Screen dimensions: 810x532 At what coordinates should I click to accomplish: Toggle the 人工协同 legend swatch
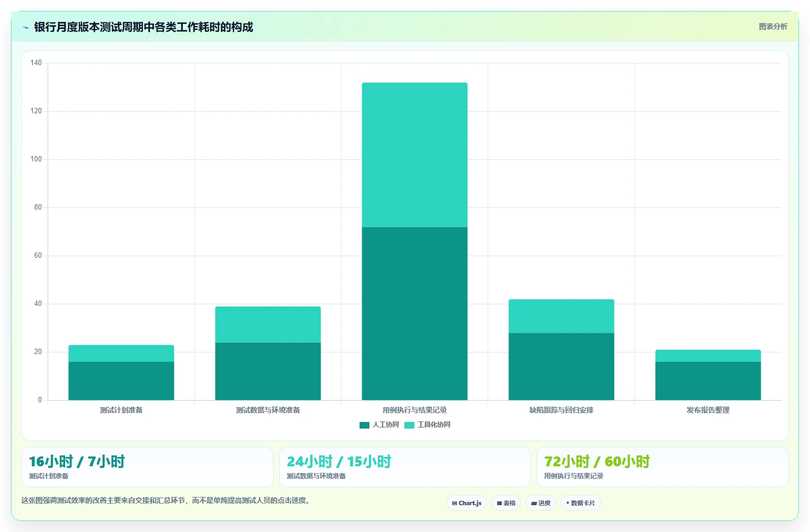click(364, 425)
